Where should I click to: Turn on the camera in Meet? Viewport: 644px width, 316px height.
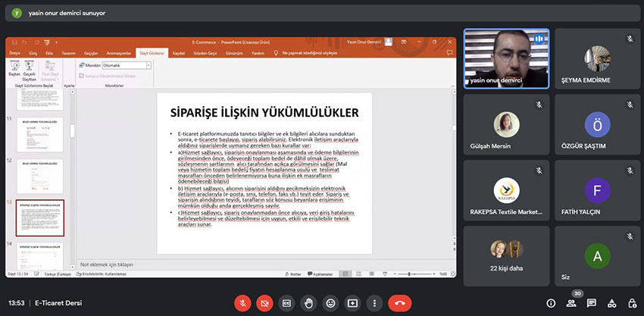[265, 302]
